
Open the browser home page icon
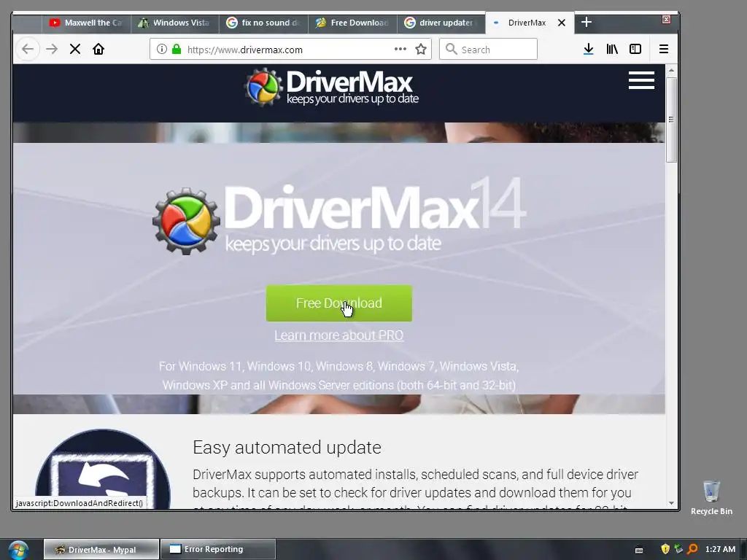pyautogui.click(x=98, y=49)
